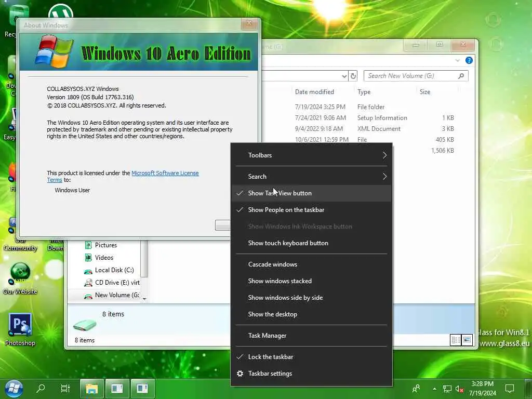
Task: Open the Action Center notifications icon
Action: click(x=510, y=389)
